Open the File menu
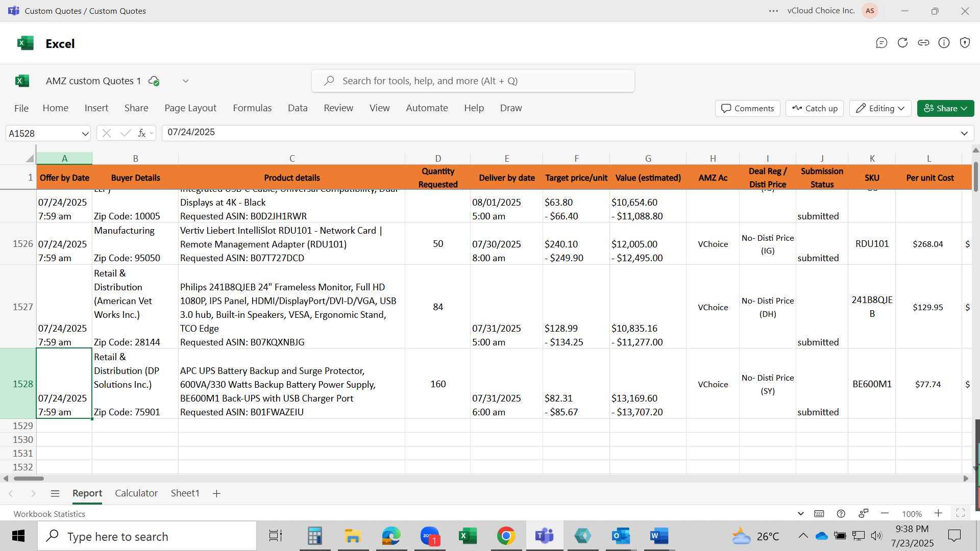Image resolution: width=980 pixels, height=551 pixels. click(21, 108)
